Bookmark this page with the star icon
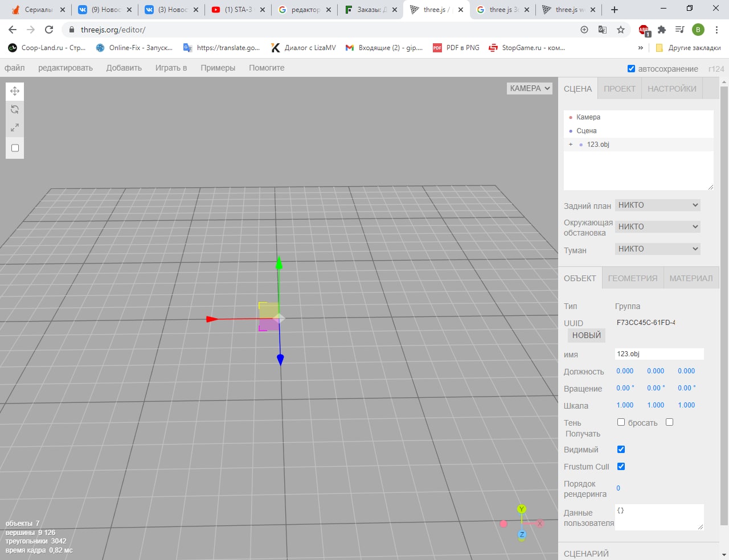Viewport: 729px width, 560px height. coord(621,30)
